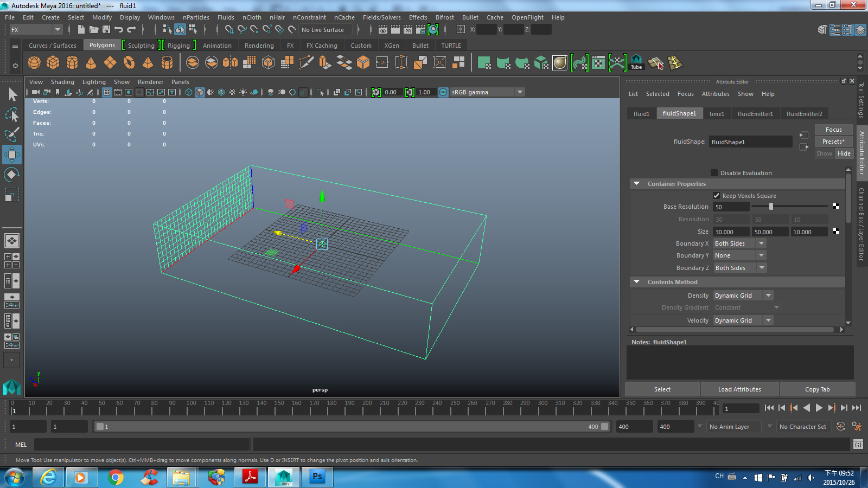Check the Disable Evaluation checkbox

tap(714, 172)
